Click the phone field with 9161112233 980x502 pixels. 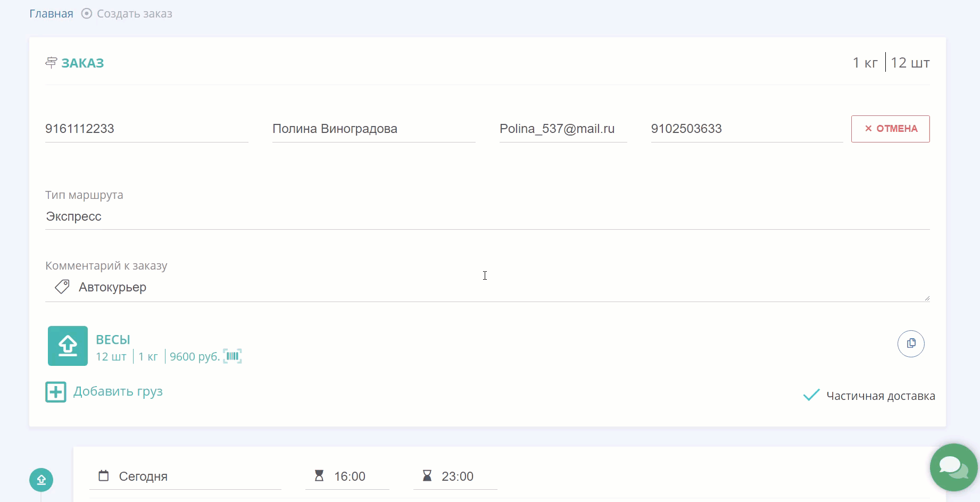coord(146,129)
